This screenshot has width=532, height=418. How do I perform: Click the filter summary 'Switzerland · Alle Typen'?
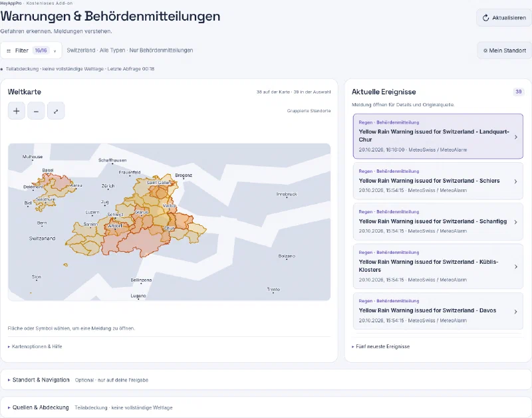[x=96, y=51]
